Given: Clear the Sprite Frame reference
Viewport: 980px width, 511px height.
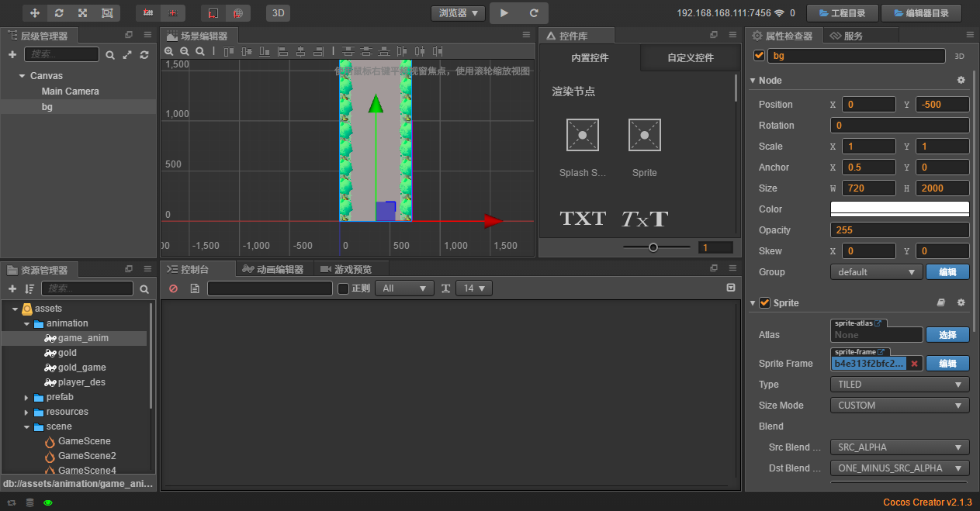Looking at the screenshot, I should pyautogui.click(x=914, y=364).
